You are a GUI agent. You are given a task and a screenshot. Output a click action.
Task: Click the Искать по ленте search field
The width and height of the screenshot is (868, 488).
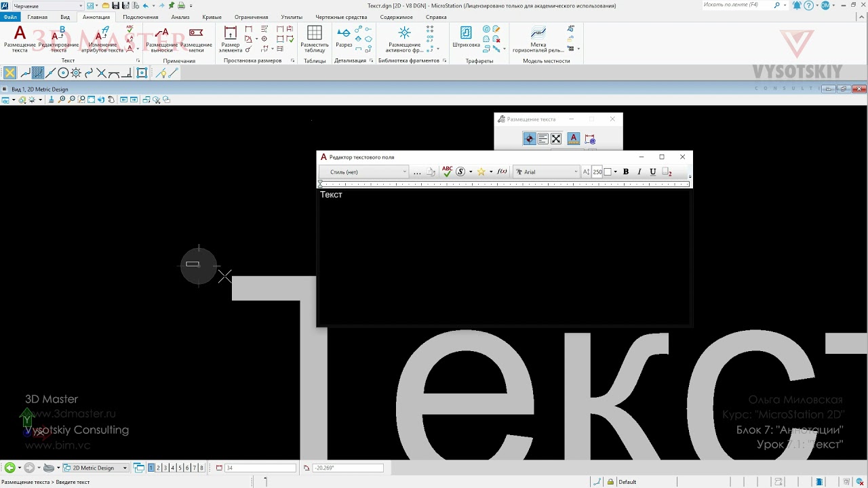[x=738, y=5]
